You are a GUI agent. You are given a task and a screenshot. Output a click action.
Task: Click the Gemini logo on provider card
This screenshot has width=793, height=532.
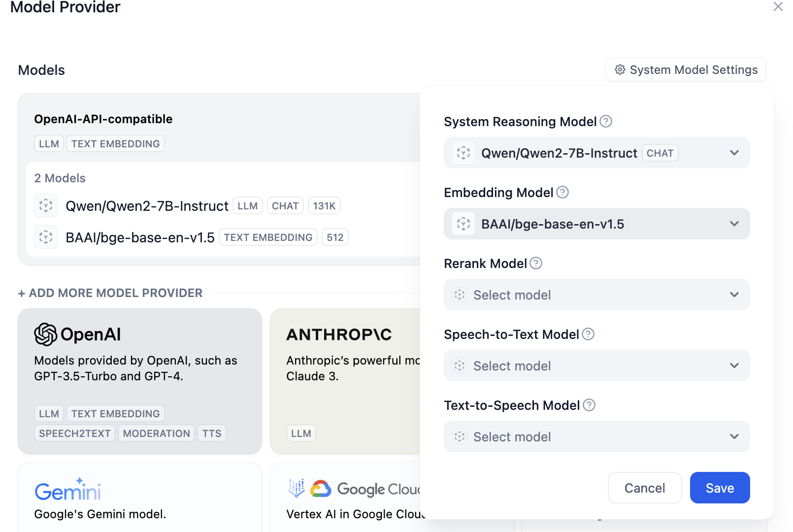[68, 490]
